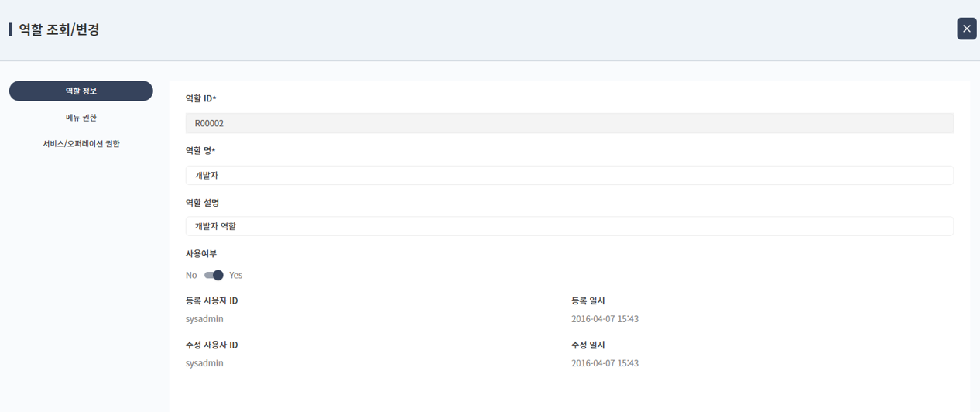This screenshot has width=980, height=412.
Task: Switch to the 메뉴 권한 tab
Action: (81, 118)
